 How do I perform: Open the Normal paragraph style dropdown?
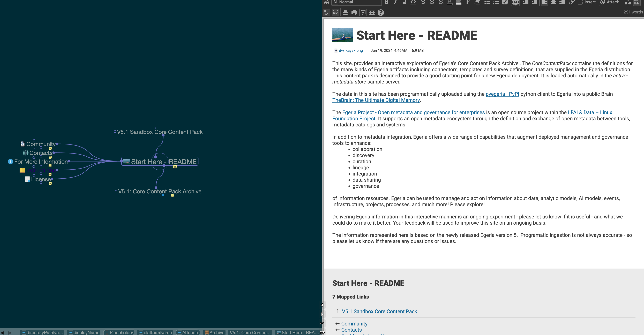pyautogui.click(x=356, y=2)
